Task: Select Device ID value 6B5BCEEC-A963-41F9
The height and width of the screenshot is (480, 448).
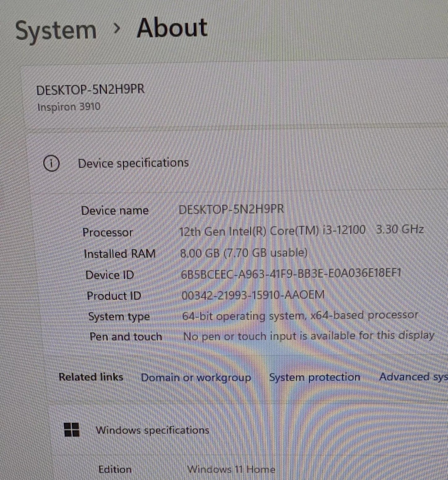Action: [291, 273]
